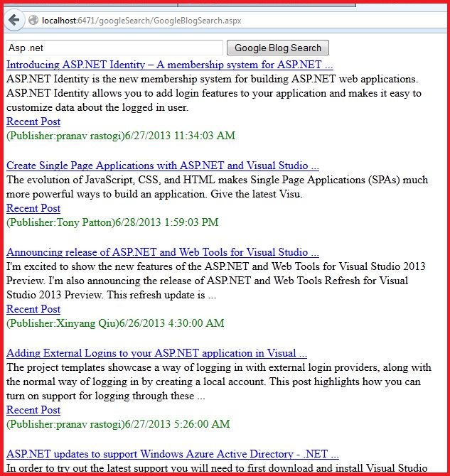Image resolution: width=450 pixels, height=476 pixels.
Task: Click Recent Post under ASP.NET Identity result
Action: pos(33,121)
